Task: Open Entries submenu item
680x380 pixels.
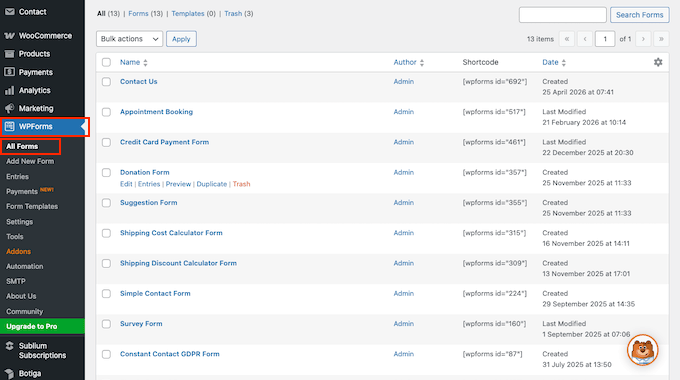Action: (x=17, y=177)
